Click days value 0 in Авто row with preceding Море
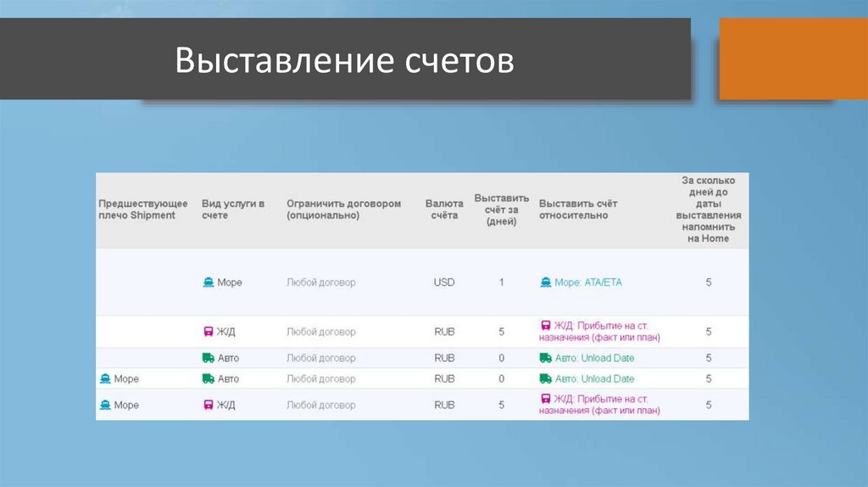 point(502,379)
